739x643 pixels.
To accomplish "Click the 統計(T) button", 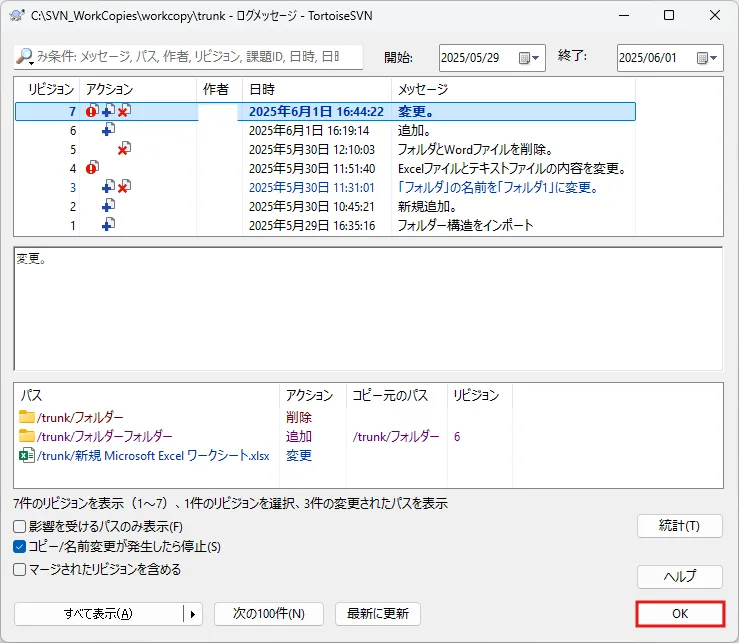I will point(680,526).
